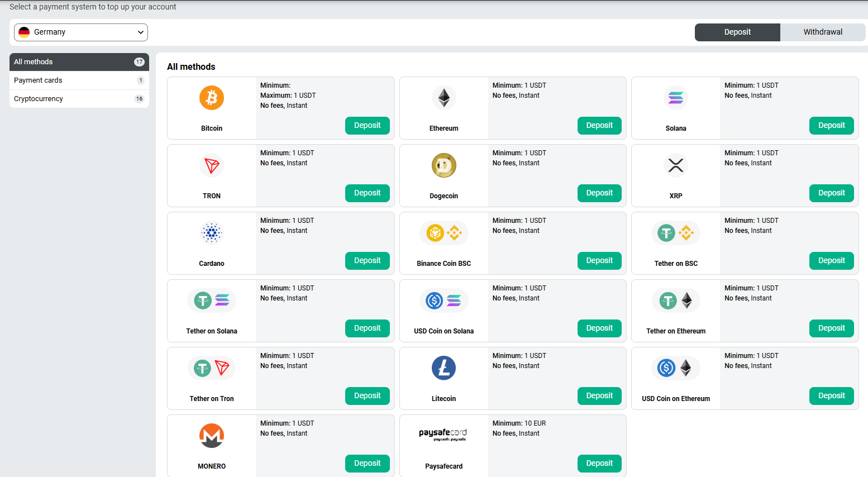Screen dimensions: 868x477
Task: Select the Ethereum diamond icon
Action: click(443, 98)
